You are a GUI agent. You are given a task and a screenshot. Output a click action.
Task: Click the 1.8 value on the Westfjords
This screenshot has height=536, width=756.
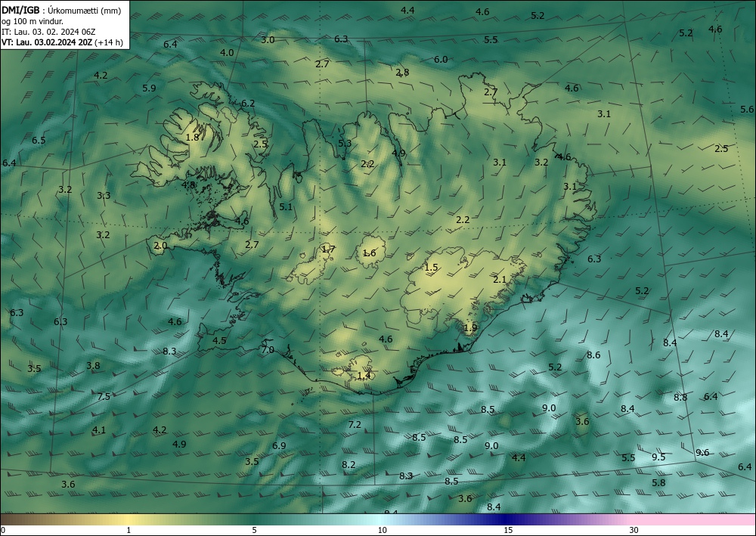tap(192, 138)
